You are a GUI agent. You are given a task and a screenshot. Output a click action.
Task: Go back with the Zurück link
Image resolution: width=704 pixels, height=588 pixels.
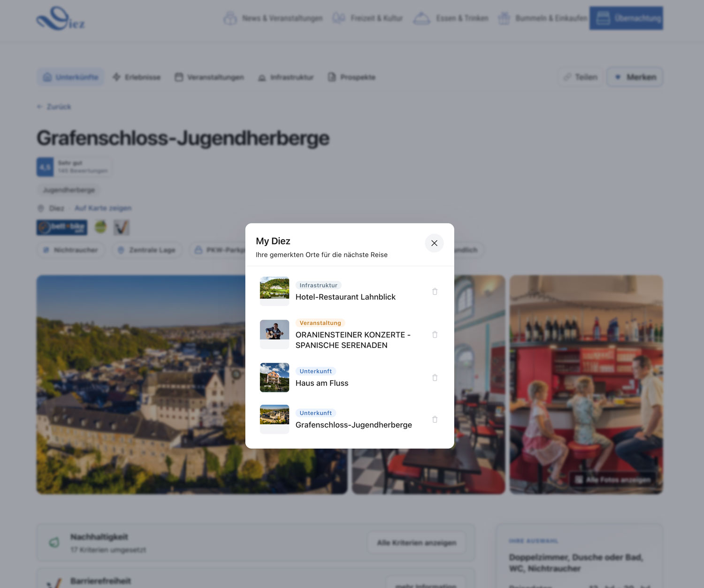click(54, 107)
